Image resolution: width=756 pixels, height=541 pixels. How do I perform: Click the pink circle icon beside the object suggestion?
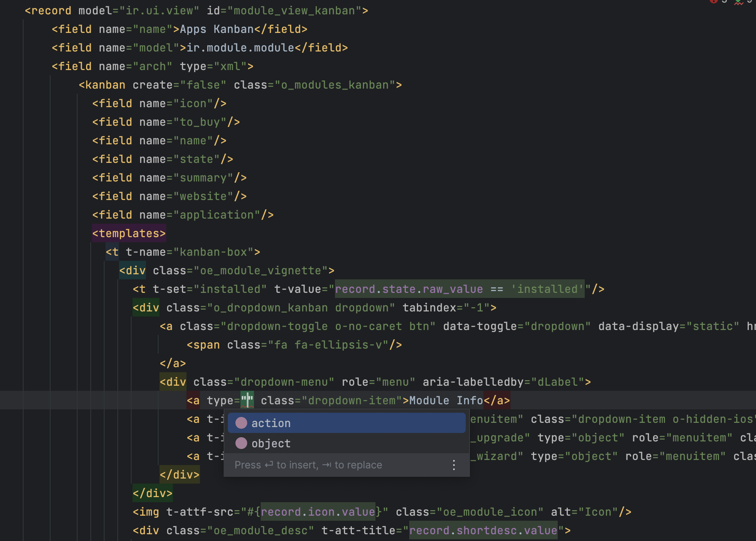click(241, 443)
